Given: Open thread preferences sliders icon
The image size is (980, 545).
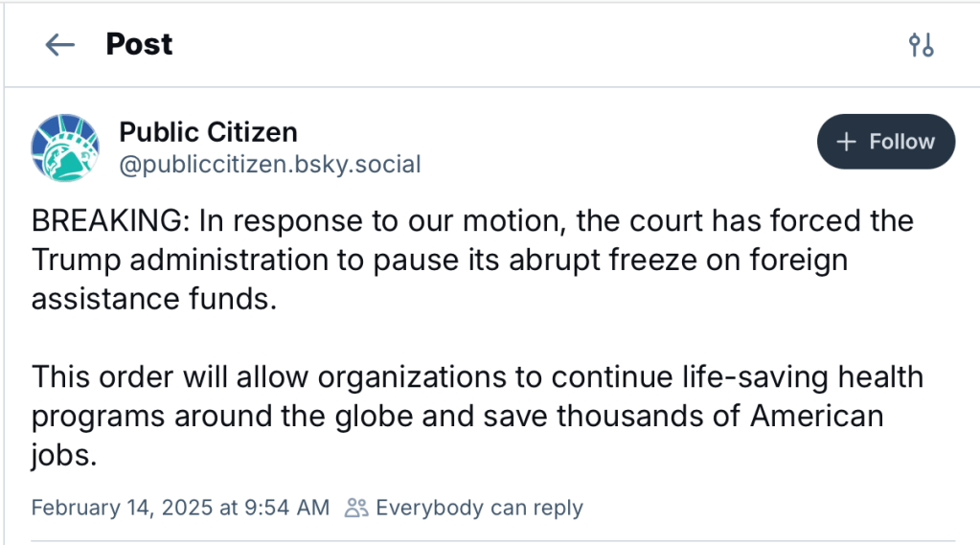Looking at the screenshot, I should pyautogui.click(x=921, y=45).
